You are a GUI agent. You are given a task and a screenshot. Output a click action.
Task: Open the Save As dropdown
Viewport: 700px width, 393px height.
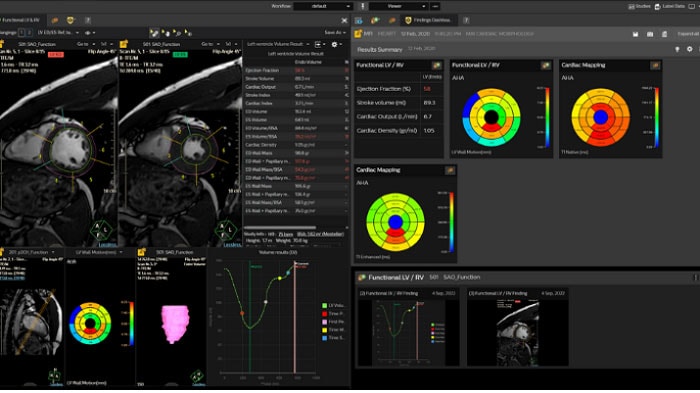tap(335, 33)
